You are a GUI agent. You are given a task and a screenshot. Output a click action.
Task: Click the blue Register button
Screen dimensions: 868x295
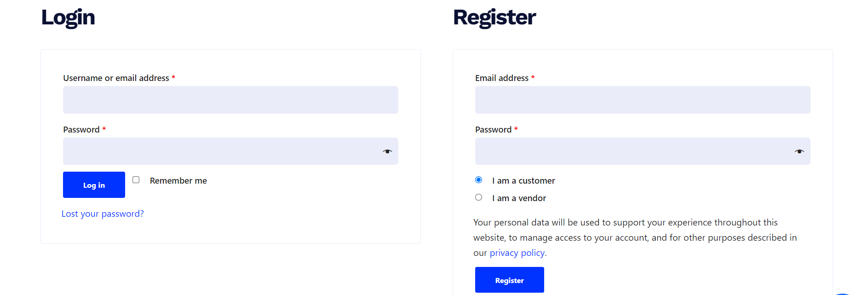pyautogui.click(x=509, y=280)
